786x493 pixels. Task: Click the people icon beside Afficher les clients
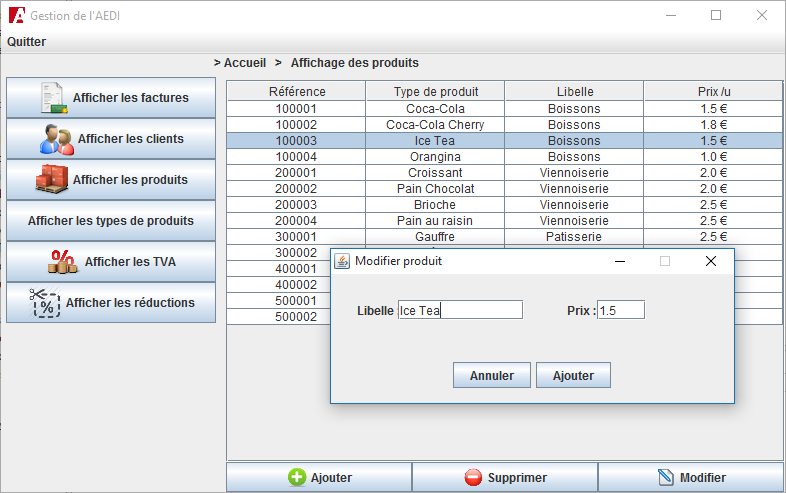pyautogui.click(x=57, y=139)
